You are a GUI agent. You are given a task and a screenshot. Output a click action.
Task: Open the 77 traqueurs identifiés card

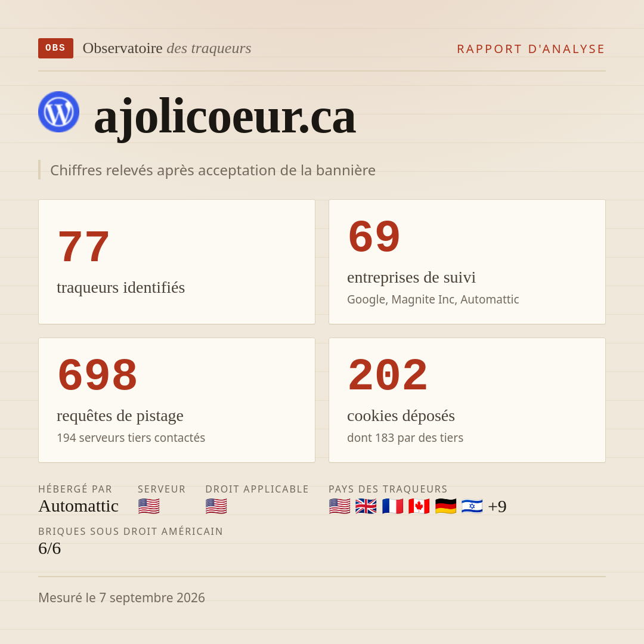(177, 262)
